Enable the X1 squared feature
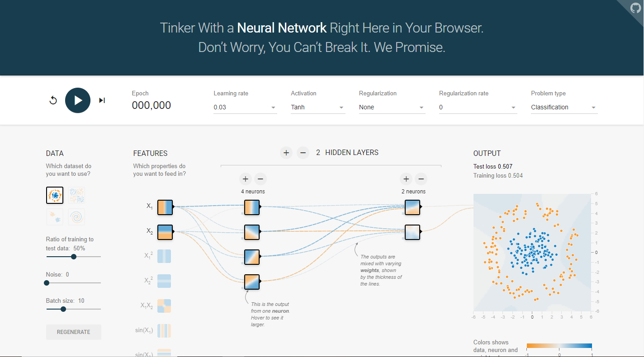 click(x=165, y=256)
